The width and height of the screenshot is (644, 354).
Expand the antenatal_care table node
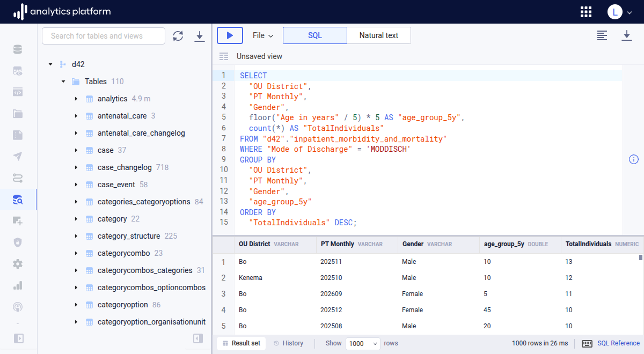click(x=76, y=116)
